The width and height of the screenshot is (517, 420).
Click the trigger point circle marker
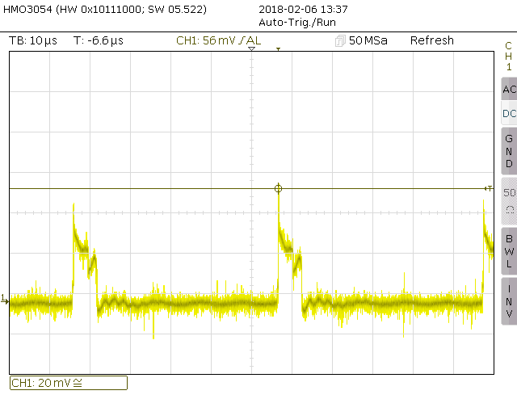point(278,188)
